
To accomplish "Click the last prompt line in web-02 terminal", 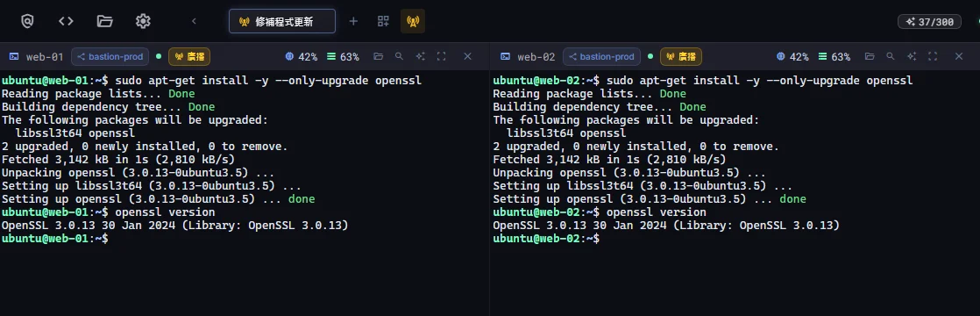I will (546, 239).
